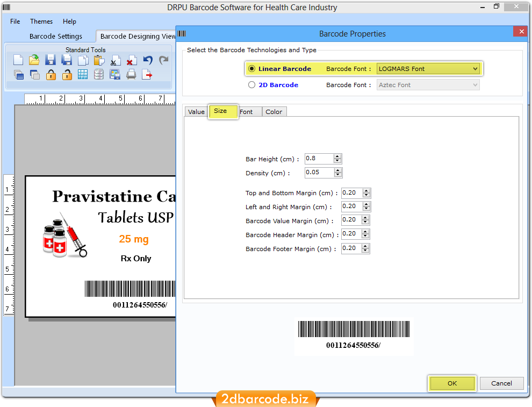Select the 'Rx Only' text on label
Image resolution: width=532 pixels, height=407 pixels.
tap(136, 258)
